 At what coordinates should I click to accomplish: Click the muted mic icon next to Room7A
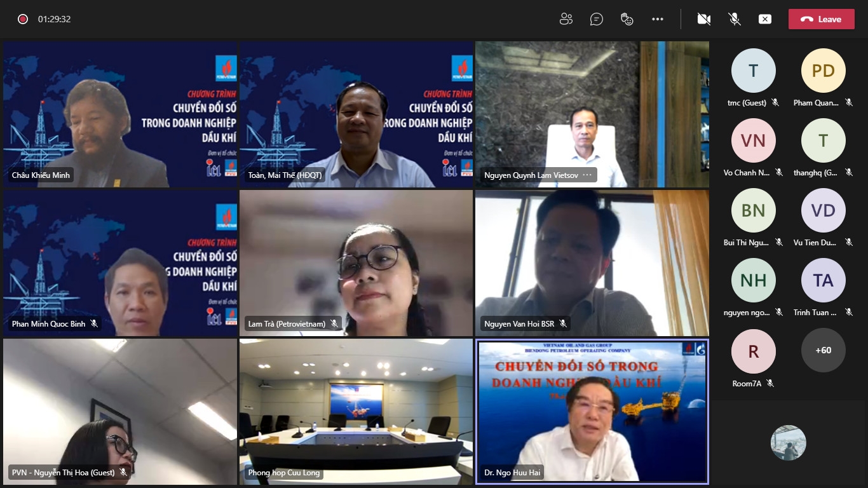[x=770, y=383]
